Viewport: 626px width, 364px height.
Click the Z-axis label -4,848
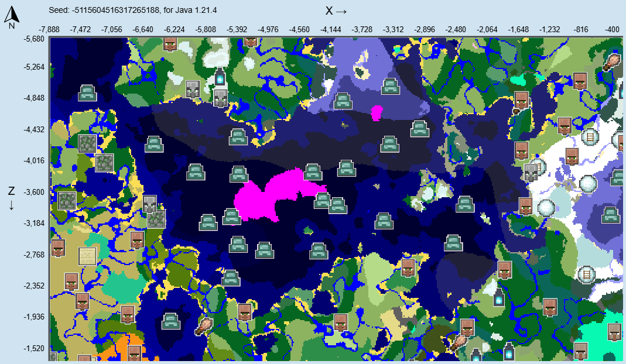click(34, 98)
